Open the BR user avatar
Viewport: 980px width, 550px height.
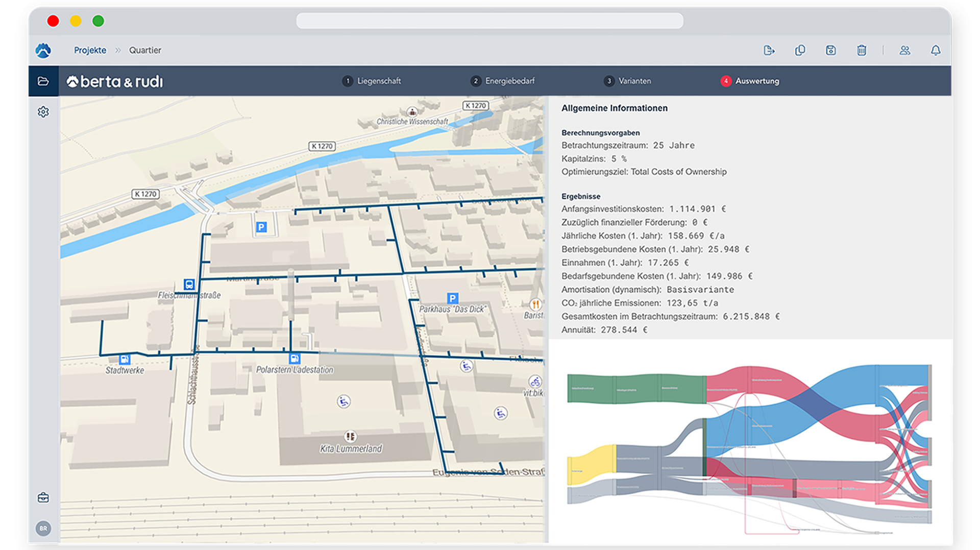pyautogui.click(x=43, y=529)
